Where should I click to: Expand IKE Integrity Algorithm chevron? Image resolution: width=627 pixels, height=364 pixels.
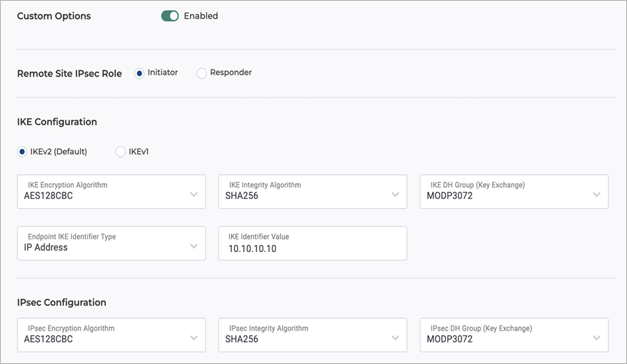tap(395, 194)
